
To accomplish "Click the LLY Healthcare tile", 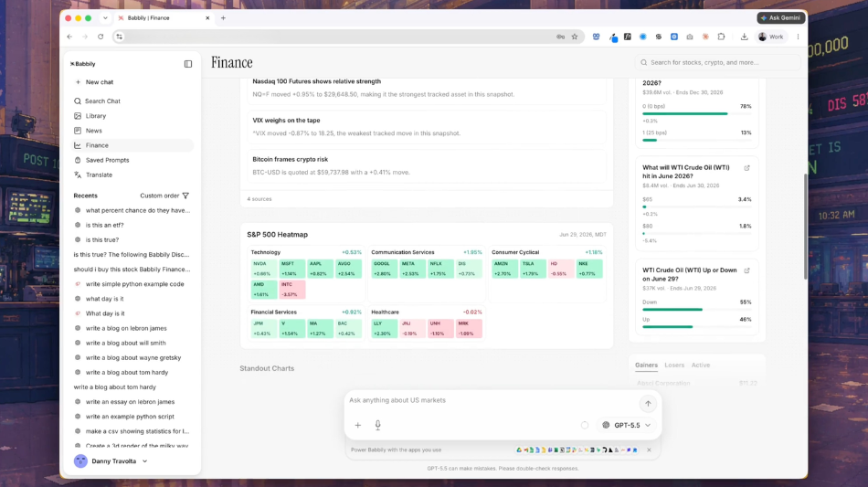I will pos(384,329).
